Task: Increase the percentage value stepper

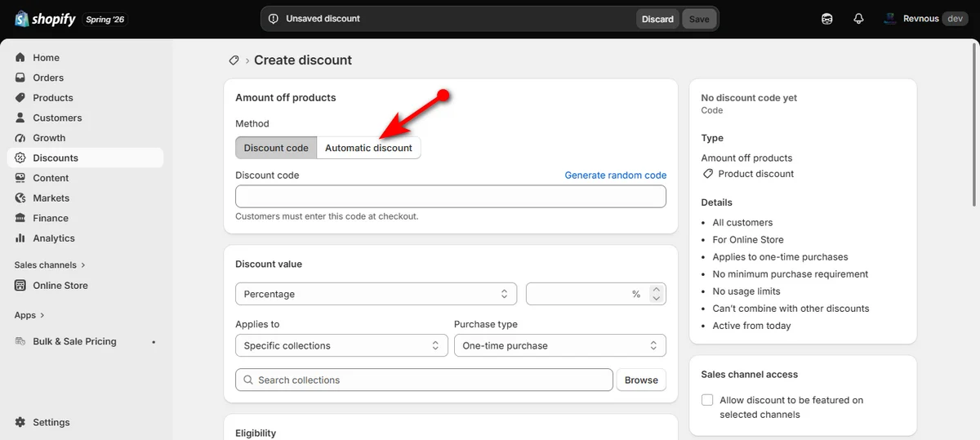Action: pyautogui.click(x=657, y=289)
